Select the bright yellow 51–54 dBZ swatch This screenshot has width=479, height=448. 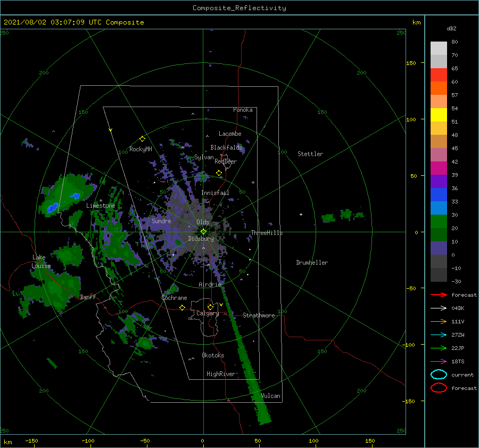439,115
